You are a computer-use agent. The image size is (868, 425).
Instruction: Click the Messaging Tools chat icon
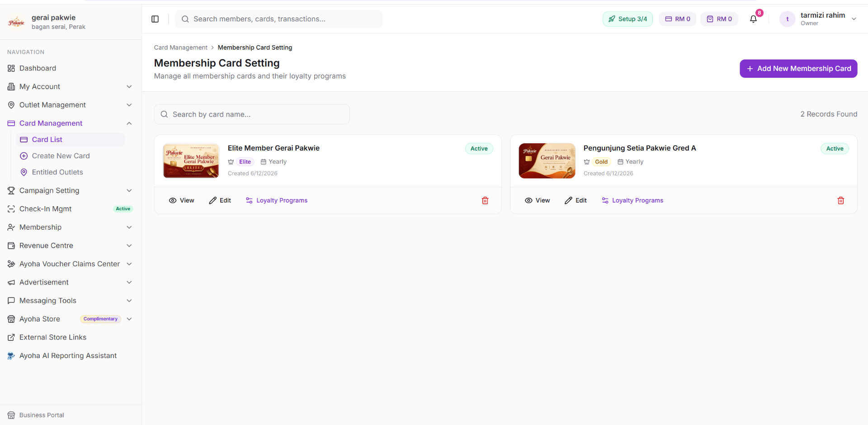[11, 301]
